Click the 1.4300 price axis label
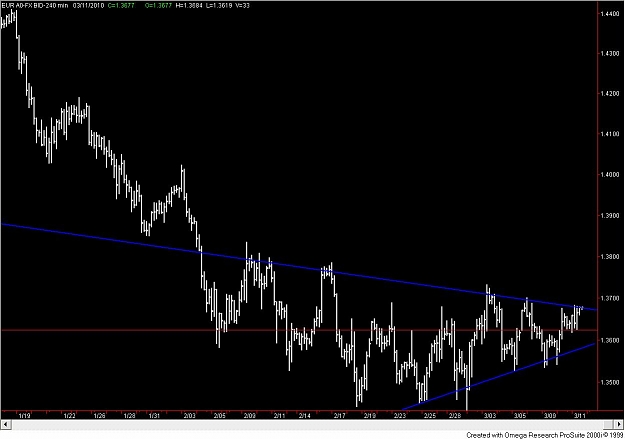The width and height of the screenshot is (625, 439). click(x=610, y=53)
